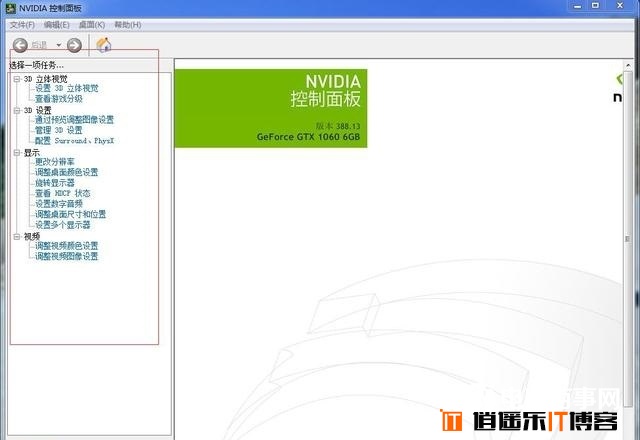
Task: Open 管理 3D 设置 task
Action: 59,130
